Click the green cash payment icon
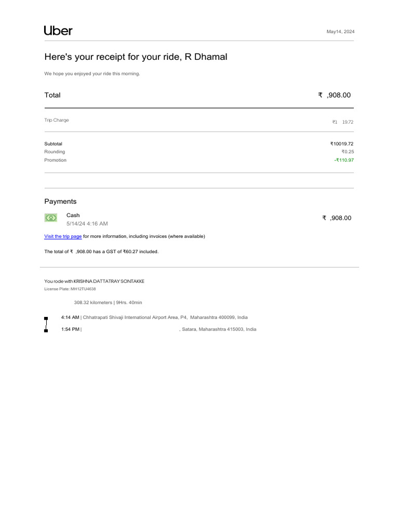This screenshot has width=399, height=532. pos(51,218)
